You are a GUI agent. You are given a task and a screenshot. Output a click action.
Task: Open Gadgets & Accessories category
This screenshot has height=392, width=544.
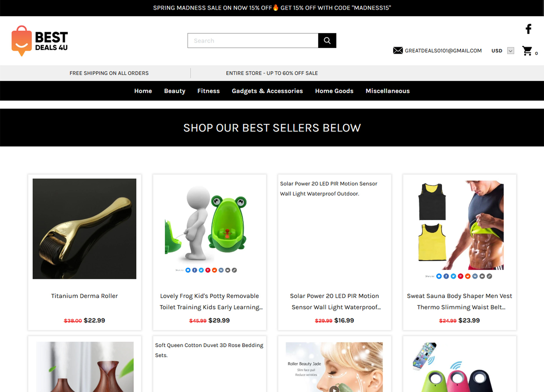click(267, 91)
